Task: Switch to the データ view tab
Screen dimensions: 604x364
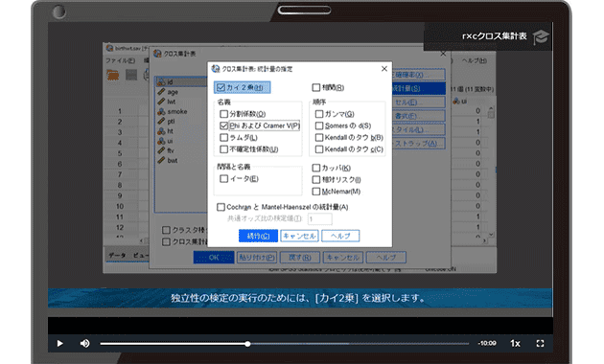Action: click(117, 255)
